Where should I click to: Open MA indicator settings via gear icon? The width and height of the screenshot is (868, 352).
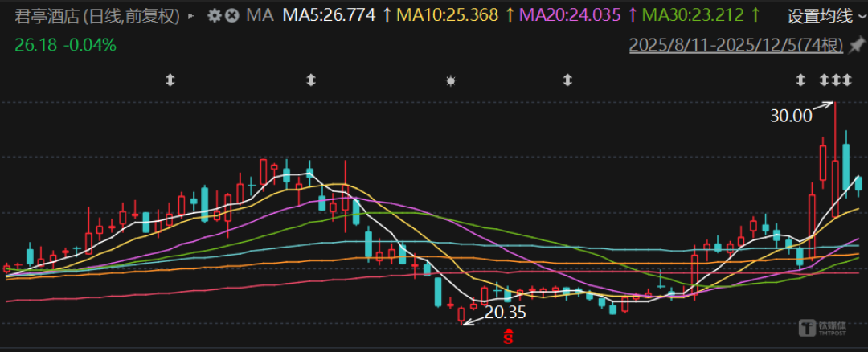click(x=214, y=15)
